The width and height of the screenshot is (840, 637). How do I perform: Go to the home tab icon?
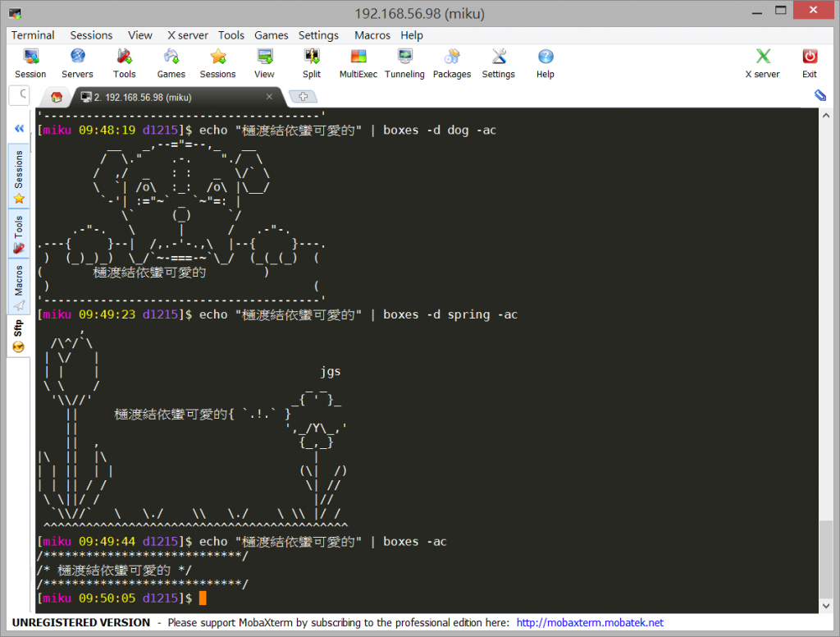pos(57,97)
